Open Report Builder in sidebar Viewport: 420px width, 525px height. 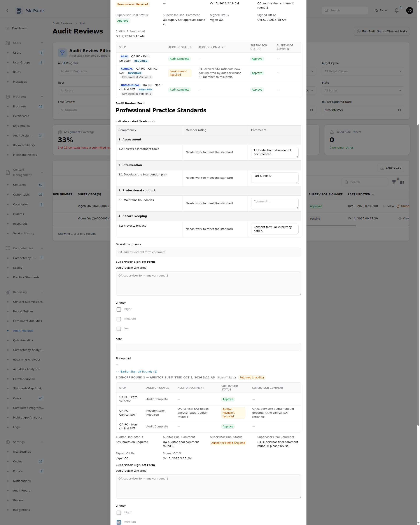tap(23, 311)
